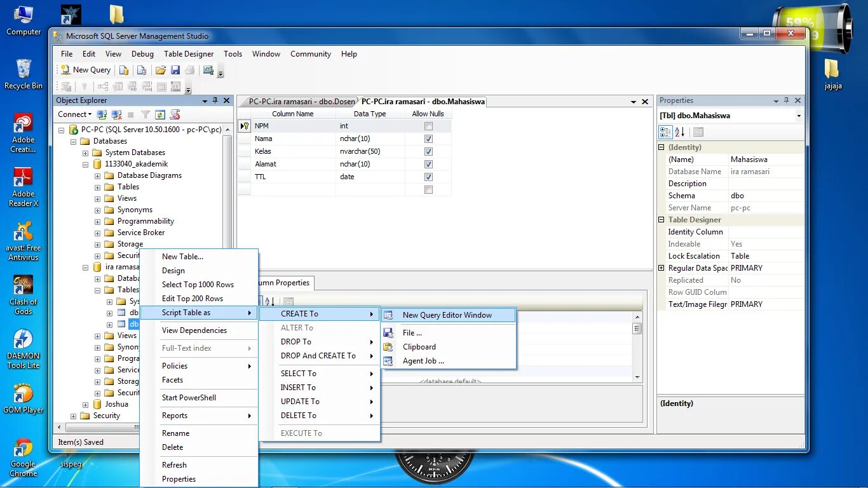Screen dimensions: 868x488
Task: Open GOM Player desktop shortcut
Action: [x=24, y=398]
